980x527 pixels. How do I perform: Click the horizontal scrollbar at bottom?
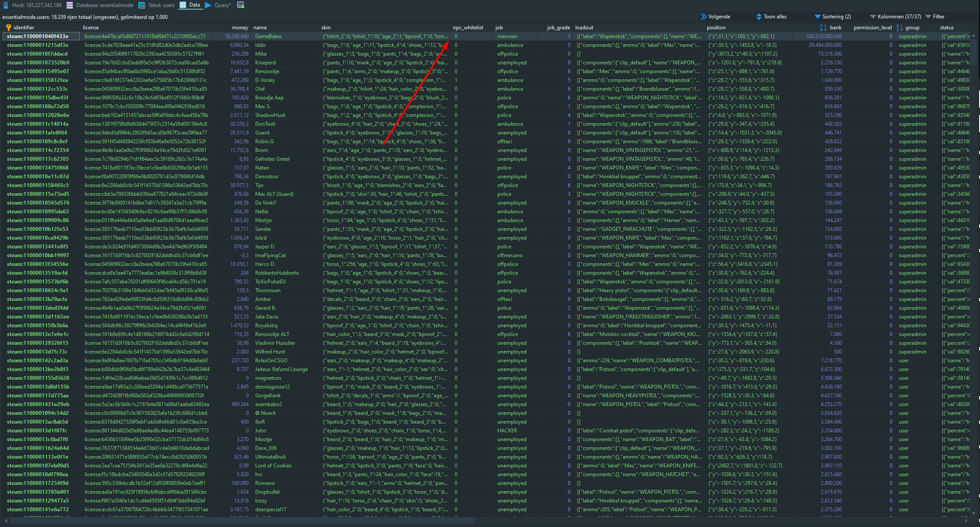(x=241, y=521)
